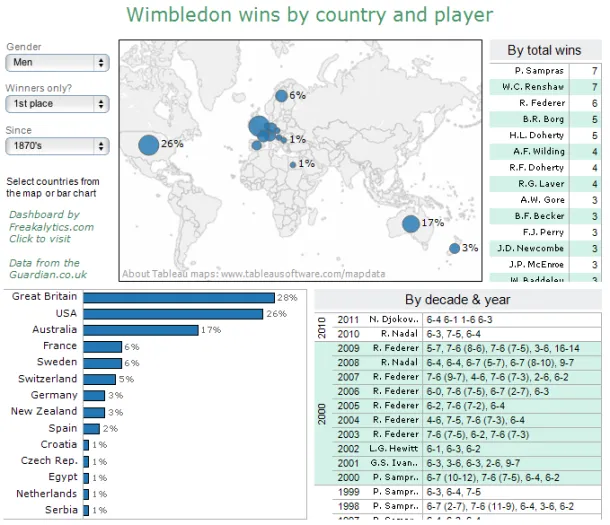Click the Egypt label in bar chart

(63, 477)
